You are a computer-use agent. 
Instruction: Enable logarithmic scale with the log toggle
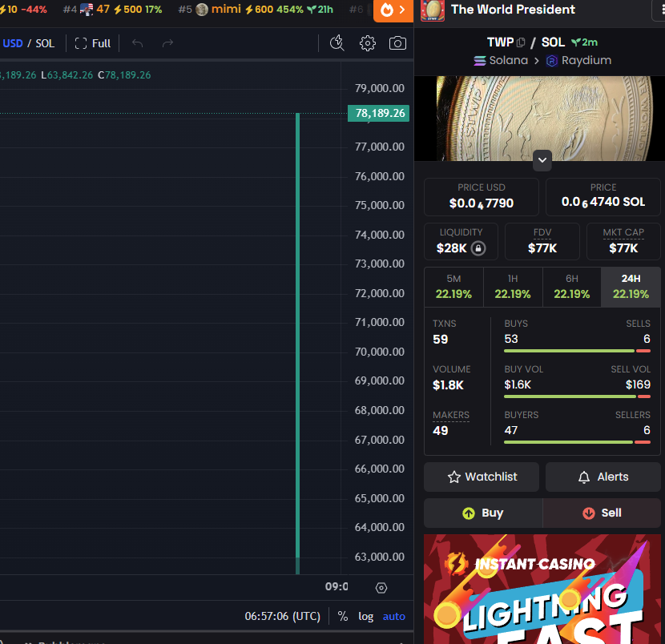click(365, 616)
